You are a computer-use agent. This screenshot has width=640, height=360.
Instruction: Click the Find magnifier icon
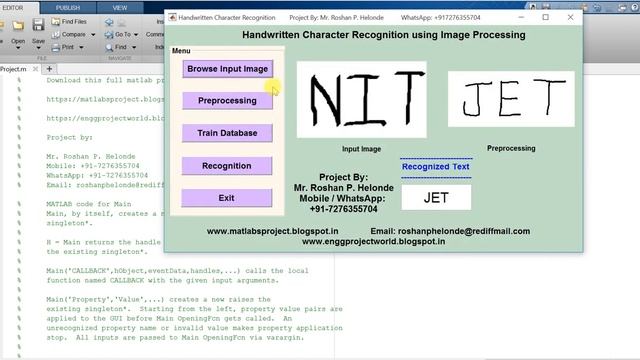click(109, 47)
